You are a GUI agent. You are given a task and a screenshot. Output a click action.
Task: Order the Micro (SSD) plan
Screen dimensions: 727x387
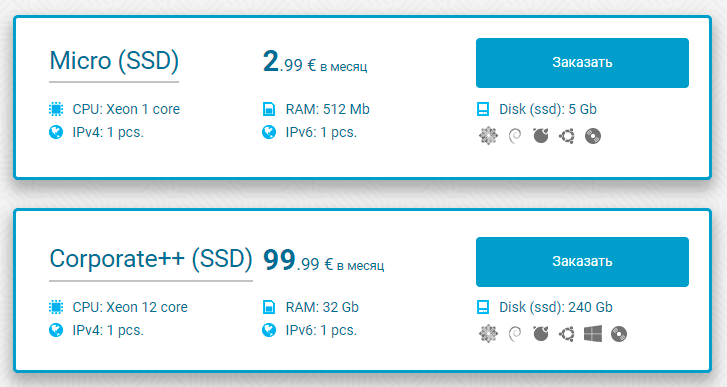[x=582, y=63]
